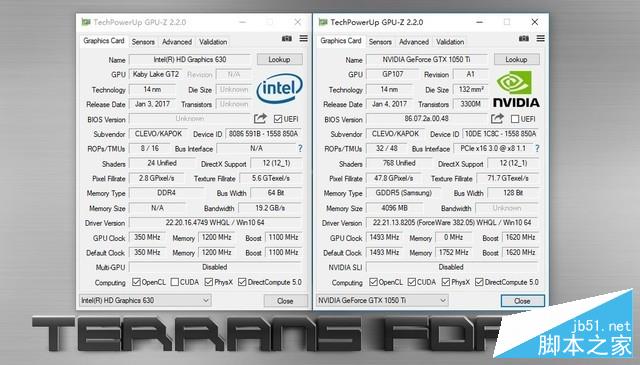
Task: Click the Bus Interface question mark in the Intel window
Action: point(300,149)
